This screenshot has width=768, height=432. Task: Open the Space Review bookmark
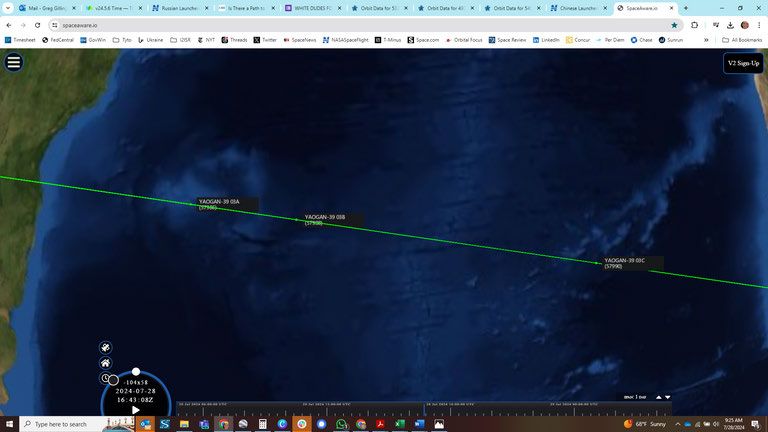(507, 40)
